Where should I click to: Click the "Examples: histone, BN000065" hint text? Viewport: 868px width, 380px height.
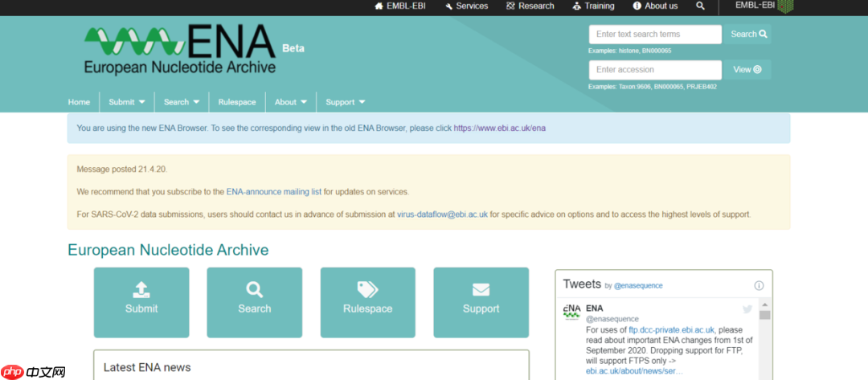click(630, 51)
